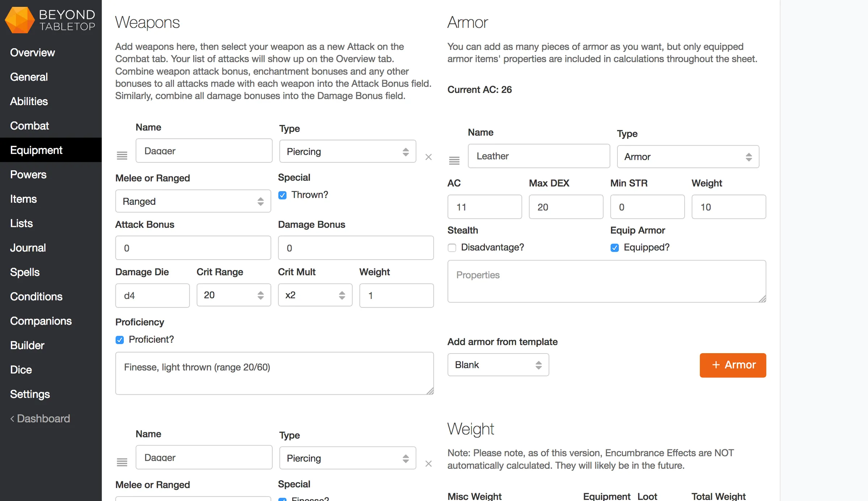Viewport: 868px width, 501px height.
Task: Remove the first Dagger weapon with the X
Action: [x=429, y=157]
